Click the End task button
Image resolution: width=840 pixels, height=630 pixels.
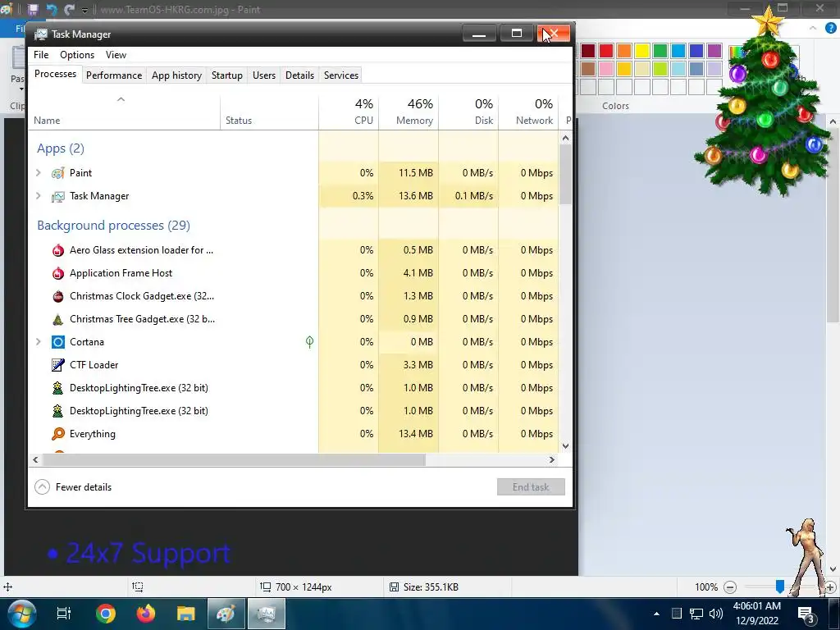click(x=531, y=487)
